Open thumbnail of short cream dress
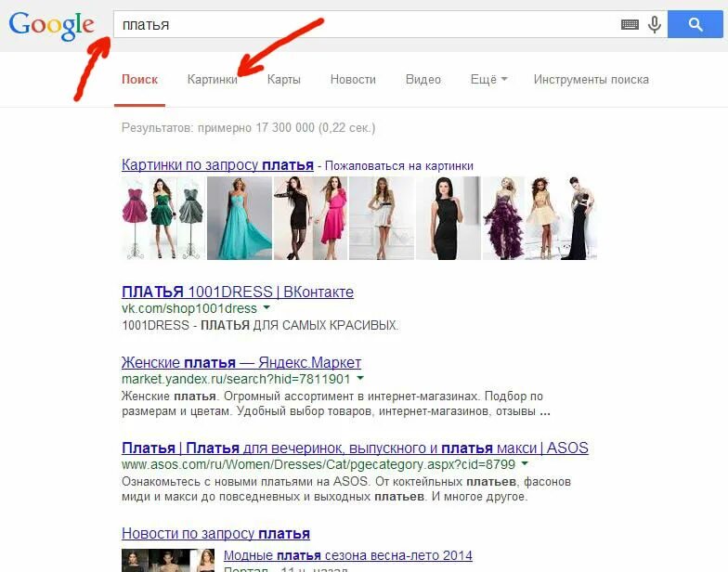This screenshot has height=572, width=728. 541,217
